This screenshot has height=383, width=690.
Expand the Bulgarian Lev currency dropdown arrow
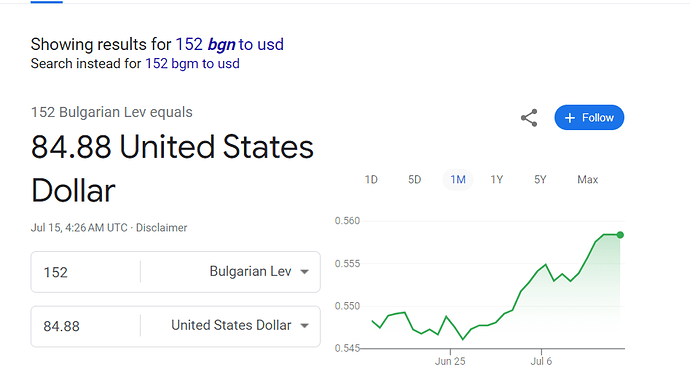click(x=305, y=272)
